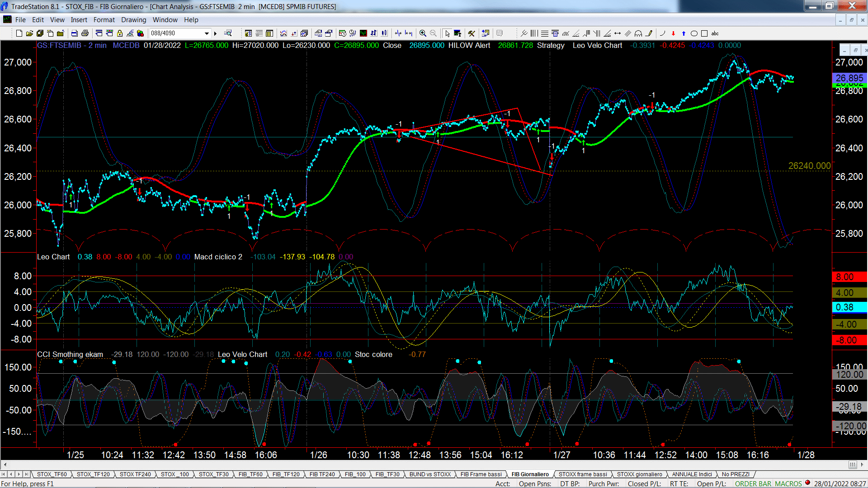Click the compress bar spacing icon
This screenshot has width=868, height=488.
click(x=398, y=33)
